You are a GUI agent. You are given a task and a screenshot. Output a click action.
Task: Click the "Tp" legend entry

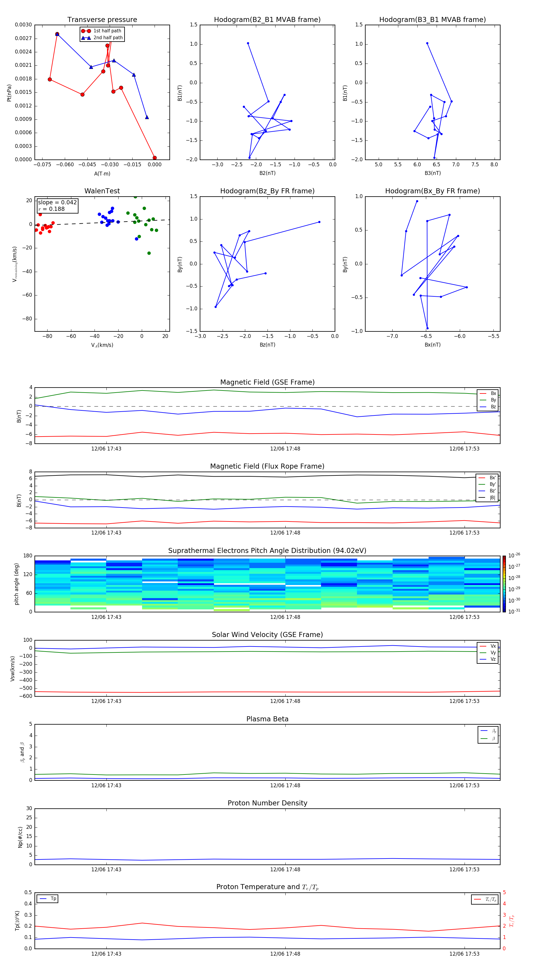(x=48, y=899)
